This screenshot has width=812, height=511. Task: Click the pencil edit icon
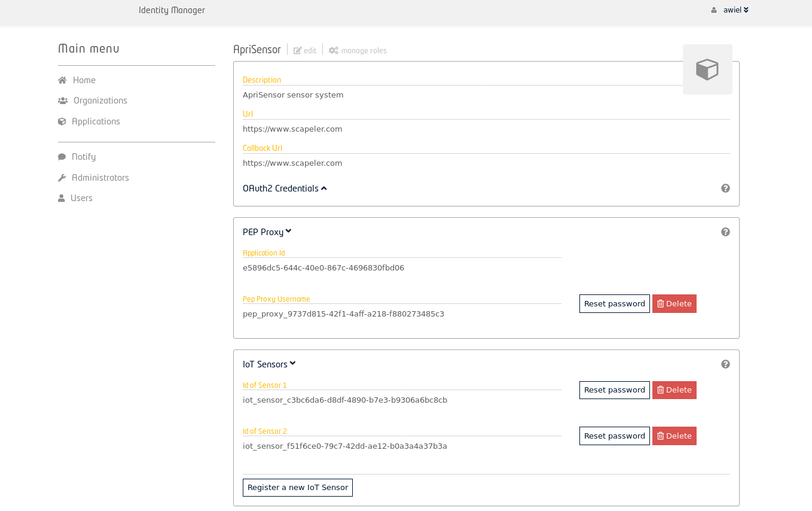[x=298, y=51]
